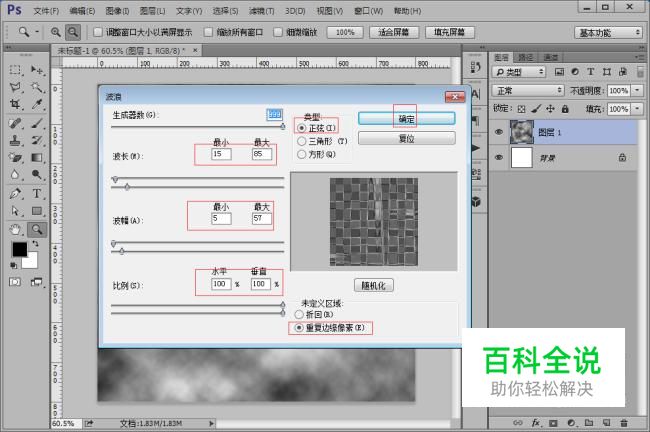650x432 pixels.
Task: Select the Zoom tool in toolbox
Action: point(37,229)
